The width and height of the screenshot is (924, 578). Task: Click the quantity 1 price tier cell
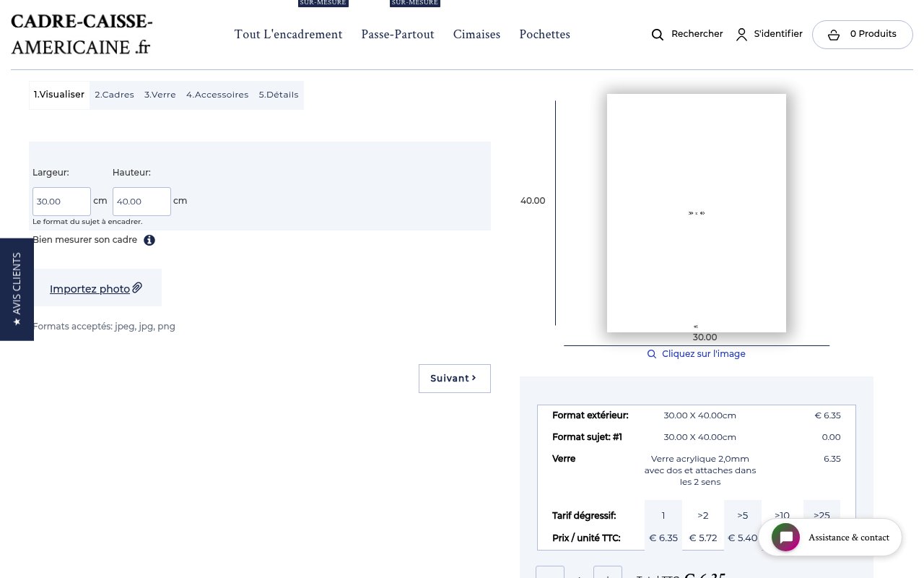pyautogui.click(x=663, y=515)
